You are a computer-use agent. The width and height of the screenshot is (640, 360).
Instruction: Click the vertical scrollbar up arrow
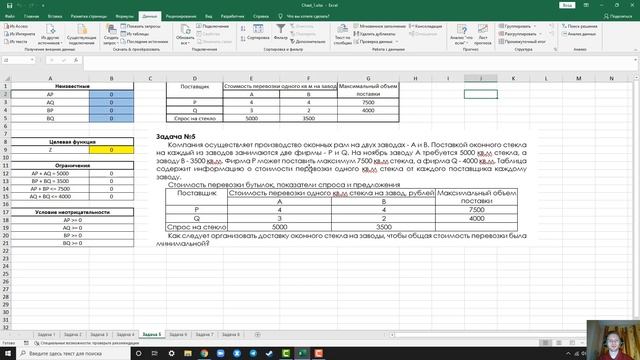click(x=636, y=78)
